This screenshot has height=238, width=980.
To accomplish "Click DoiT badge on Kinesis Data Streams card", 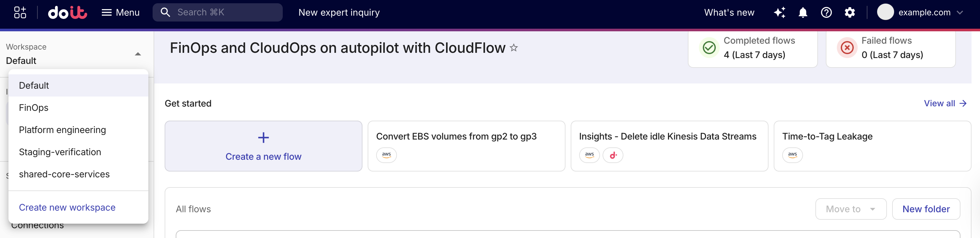I will (x=613, y=155).
